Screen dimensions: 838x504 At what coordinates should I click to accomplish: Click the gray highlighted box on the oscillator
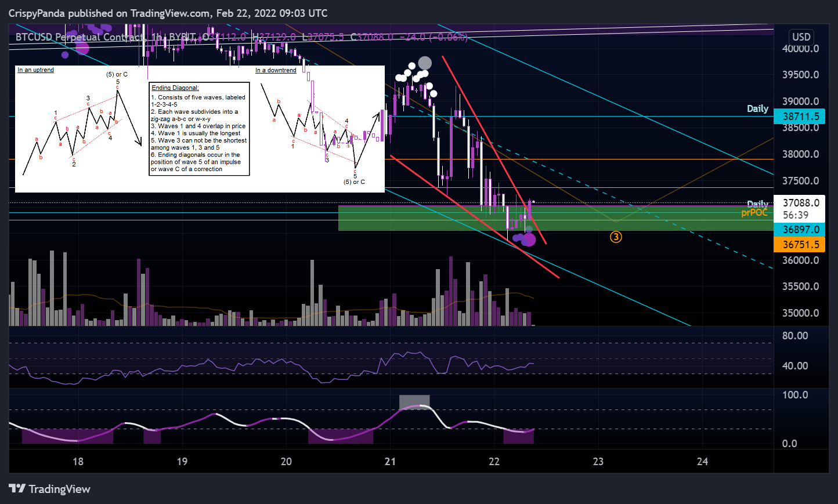click(414, 402)
